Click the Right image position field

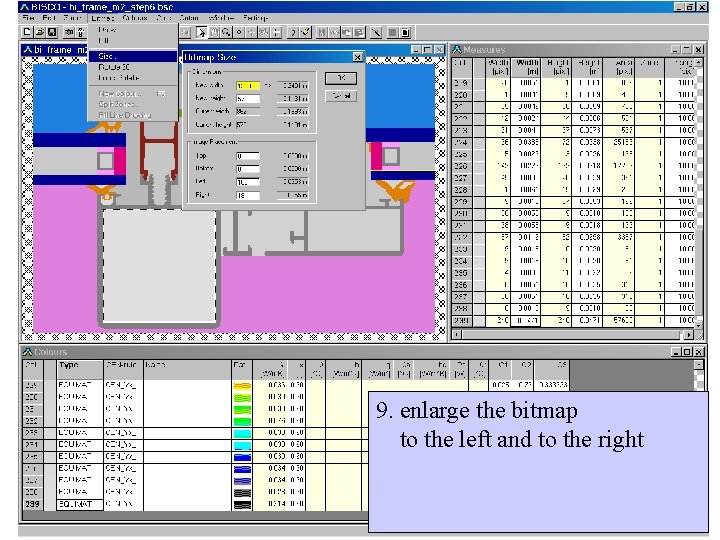pyautogui.click(x=248, y=195)
